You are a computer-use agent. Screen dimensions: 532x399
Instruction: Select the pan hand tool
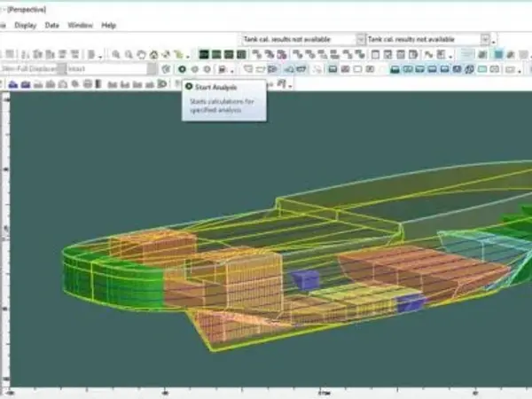tap(141, 54)
